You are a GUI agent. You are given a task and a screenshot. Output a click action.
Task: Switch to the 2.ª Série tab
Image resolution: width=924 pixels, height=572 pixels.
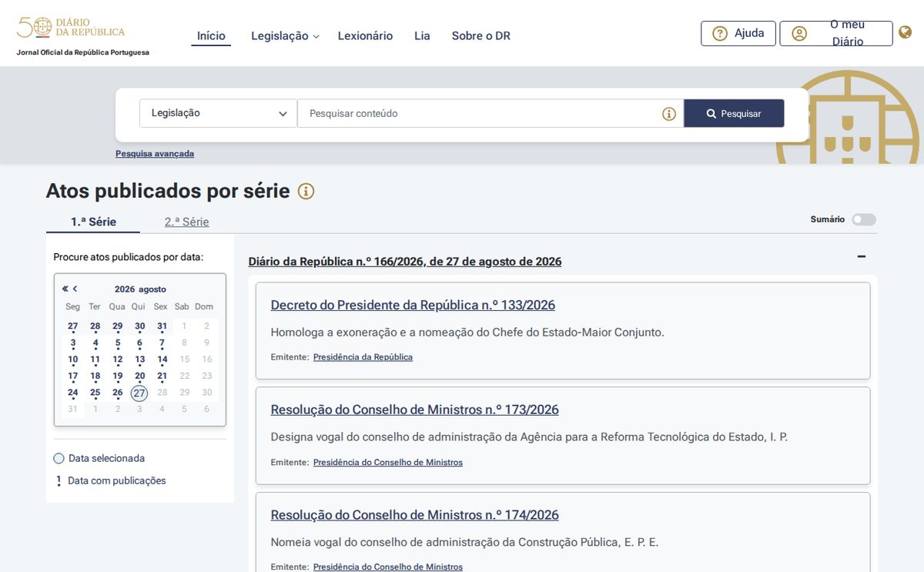[x=186, y=222]
